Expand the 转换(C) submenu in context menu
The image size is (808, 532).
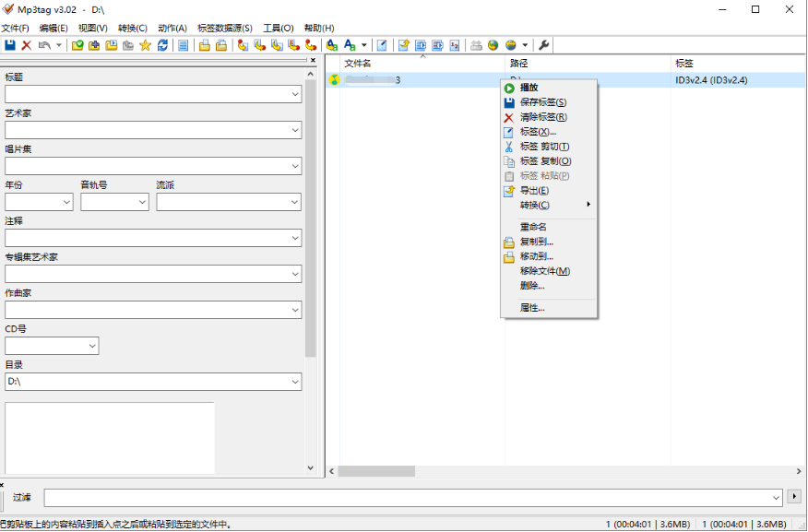point(549,205)
